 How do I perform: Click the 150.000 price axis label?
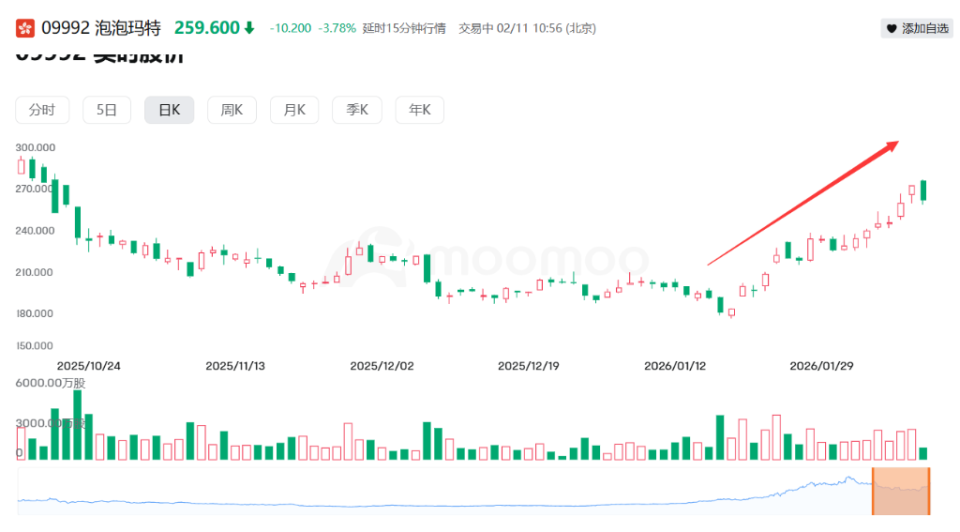tap(34, 346)
